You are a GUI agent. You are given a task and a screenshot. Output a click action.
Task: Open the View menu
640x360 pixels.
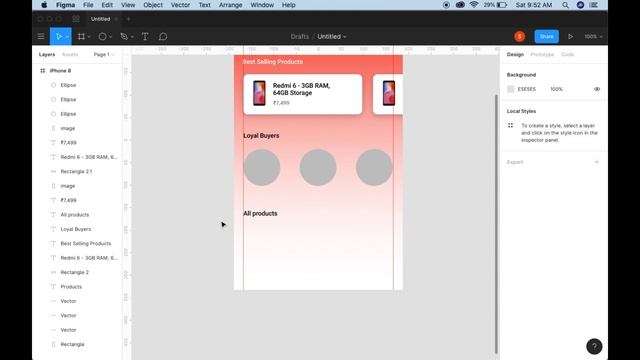[x=128, y=5]
